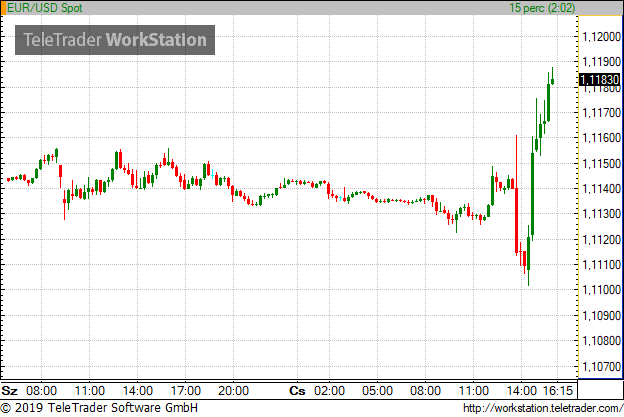Screen dimensions: 624x417
Task: Click the 1,11100 price axis label
Action: click(601, 265)
